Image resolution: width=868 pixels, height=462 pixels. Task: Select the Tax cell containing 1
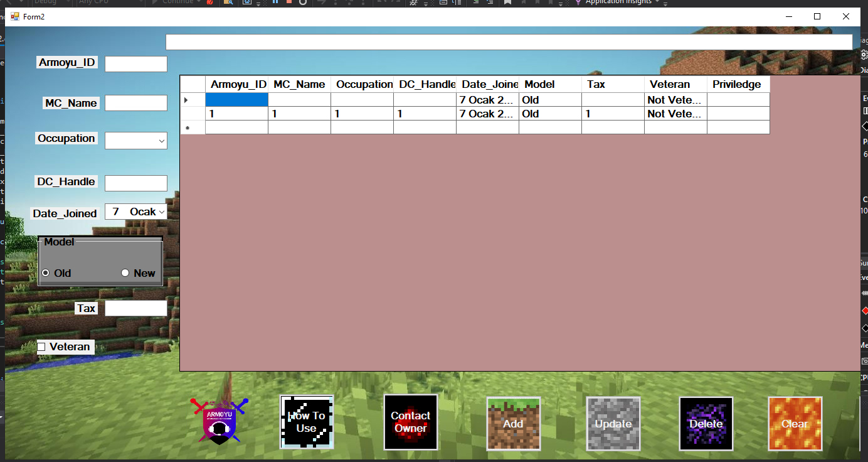(x=613, y=114)
